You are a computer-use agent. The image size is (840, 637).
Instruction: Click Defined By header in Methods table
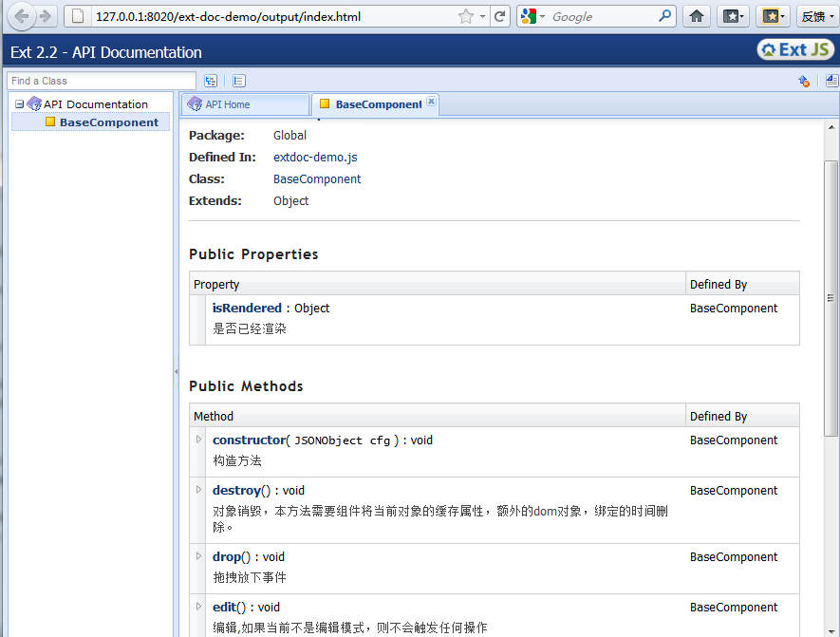coord(742,416)
